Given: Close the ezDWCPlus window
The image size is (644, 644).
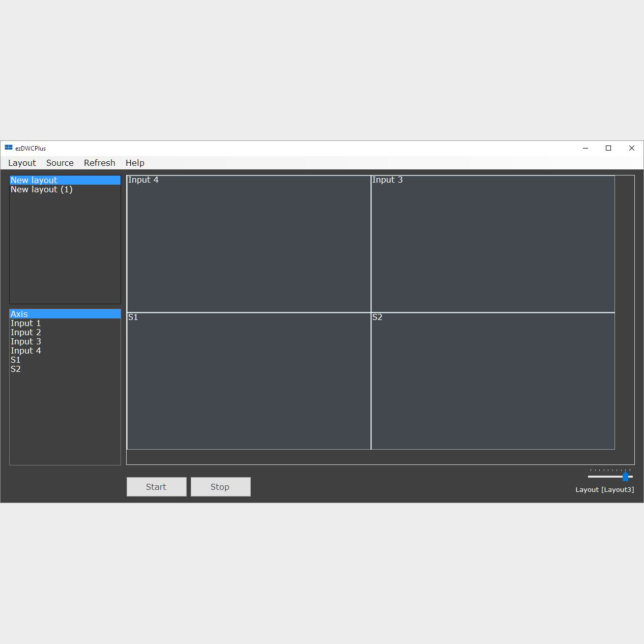Looking at the screenshot, I should click(x=632, y=148).
